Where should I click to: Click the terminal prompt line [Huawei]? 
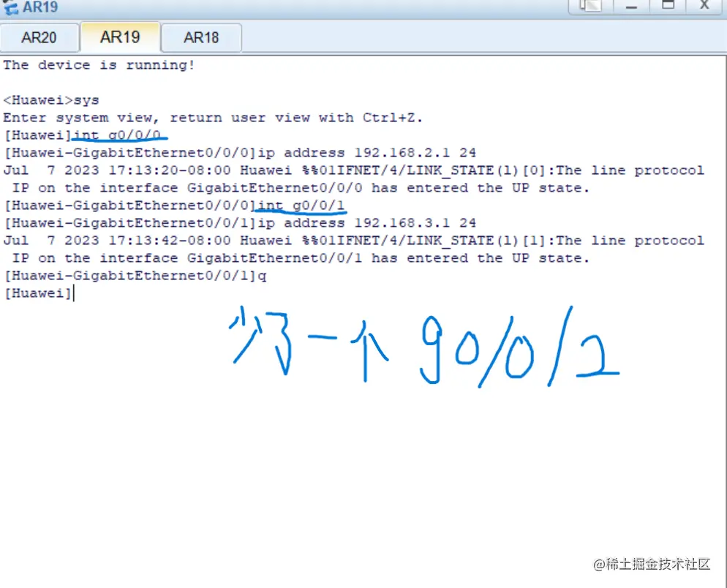(38, 293)
